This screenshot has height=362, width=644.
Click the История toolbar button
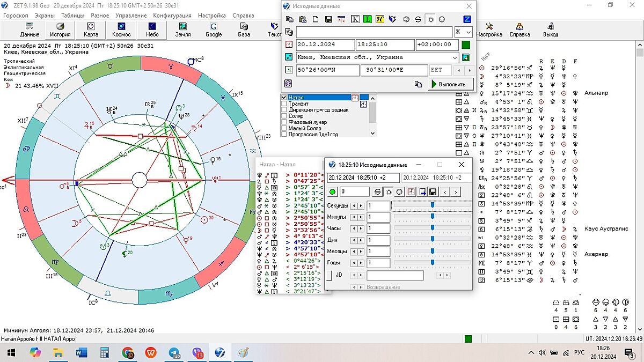[x=60, y=29]
